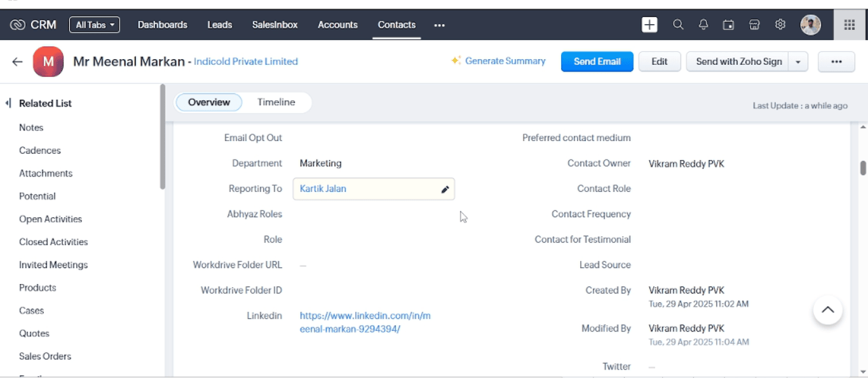The width and height of the screenshot is (868, 378).
Task: Open the Send with Zoho Sign dropdown arrow
Action: 798,62
